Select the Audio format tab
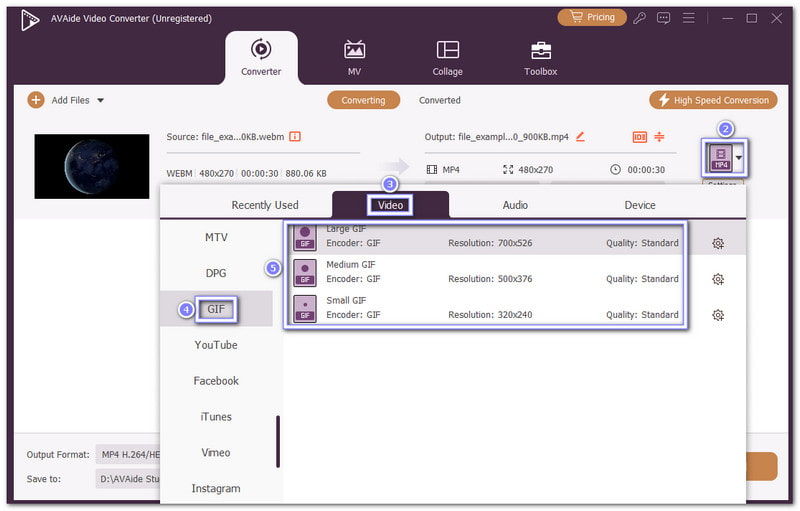 (515, 205)
